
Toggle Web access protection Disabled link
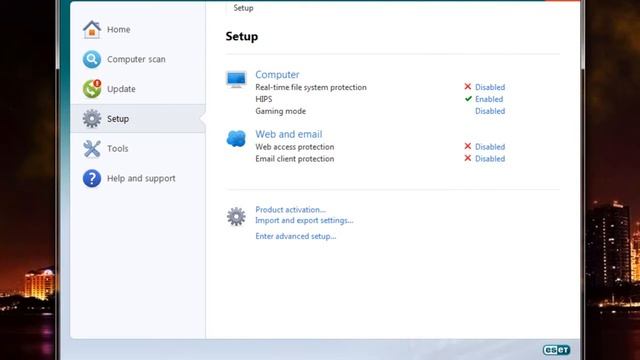coord(490,147)
